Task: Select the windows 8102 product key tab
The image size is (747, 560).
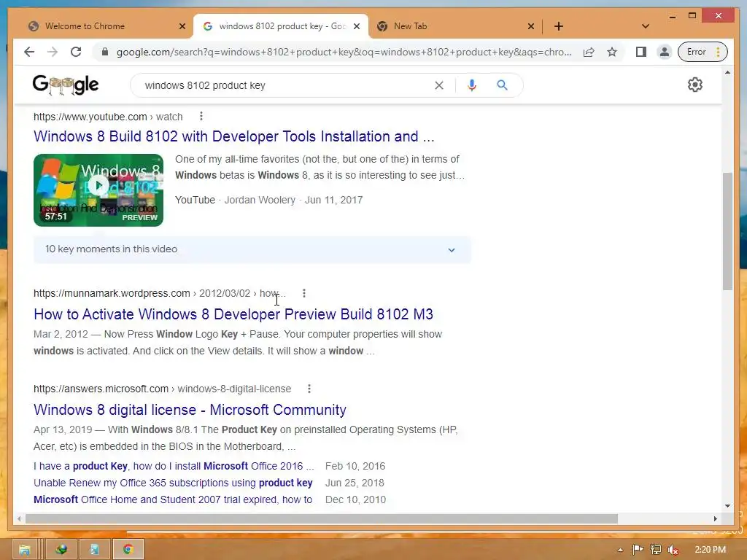Action: tap(281, 26)
